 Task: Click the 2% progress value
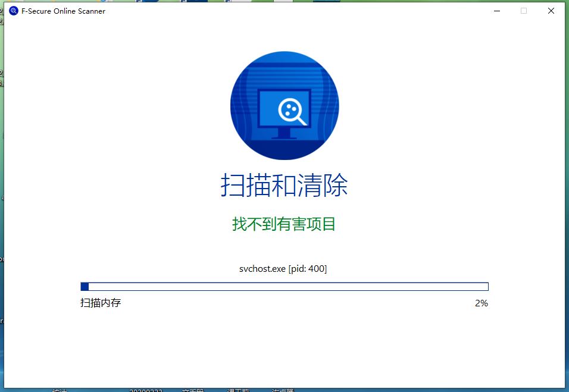tap(482, 303)
